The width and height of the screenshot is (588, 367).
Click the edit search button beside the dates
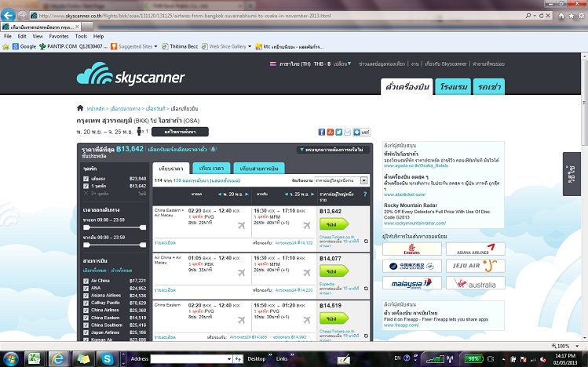[x=180, y=132]
